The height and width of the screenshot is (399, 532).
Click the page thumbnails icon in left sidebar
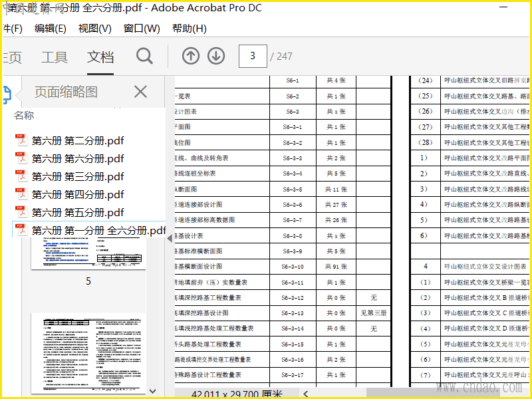tap(6, 94)
